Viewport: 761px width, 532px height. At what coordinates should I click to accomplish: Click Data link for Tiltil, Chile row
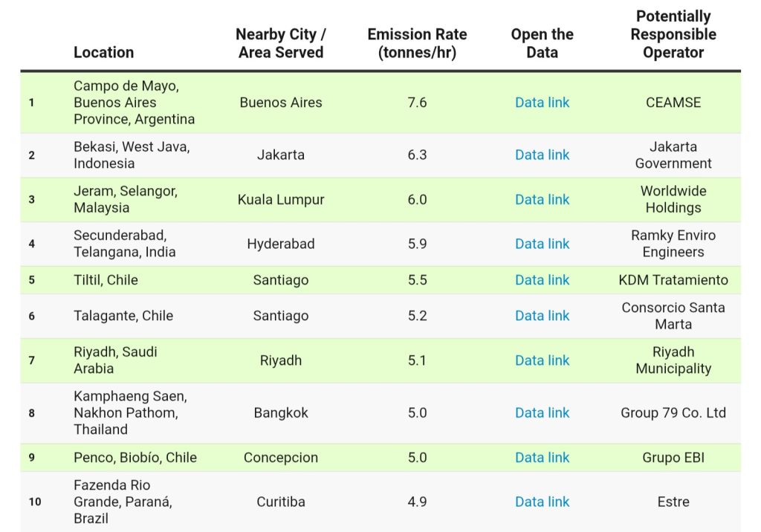point(542,280)
